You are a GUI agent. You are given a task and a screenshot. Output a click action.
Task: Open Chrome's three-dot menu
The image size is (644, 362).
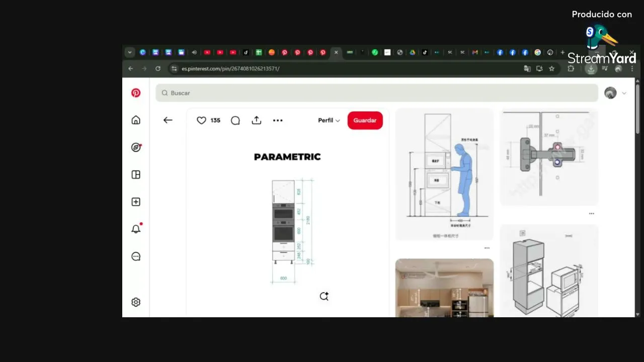click(x=632, y=68)
